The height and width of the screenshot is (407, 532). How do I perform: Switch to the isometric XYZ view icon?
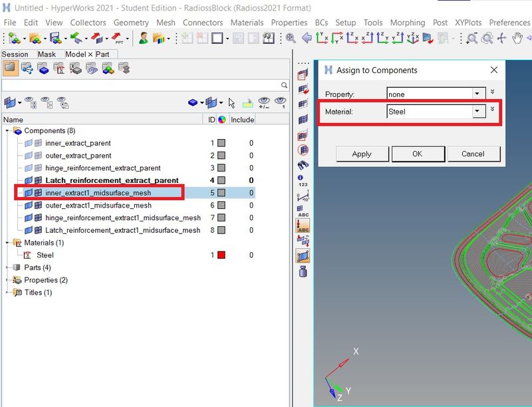point(412,38)
